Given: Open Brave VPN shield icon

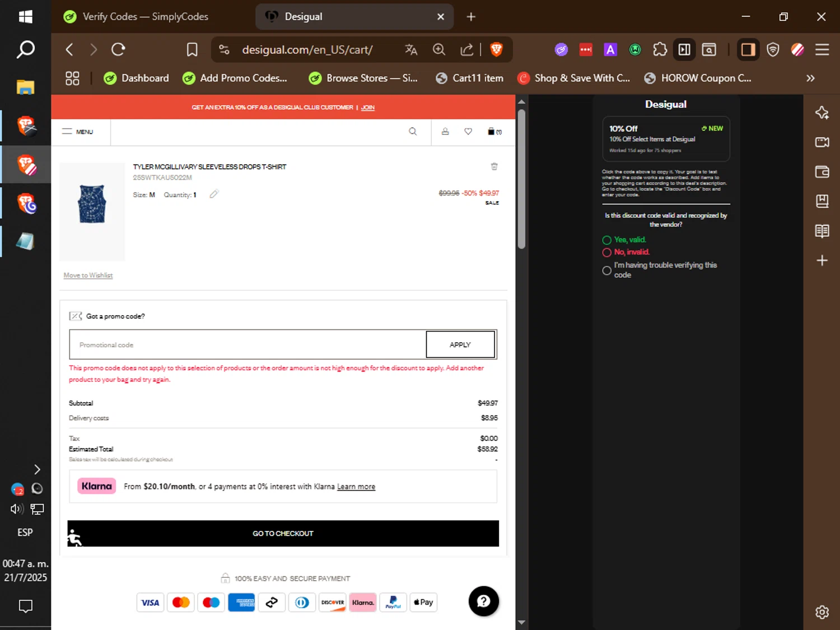Looking at the screenshot, I should (773, 50).
